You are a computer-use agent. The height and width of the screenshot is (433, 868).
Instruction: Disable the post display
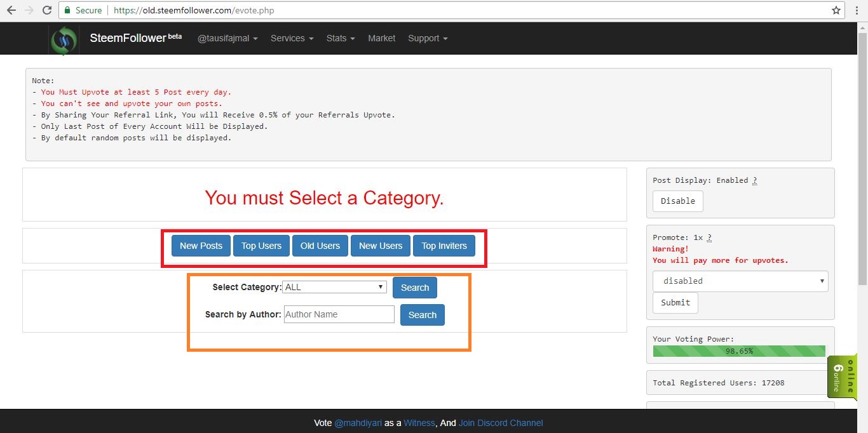[678, 201]
